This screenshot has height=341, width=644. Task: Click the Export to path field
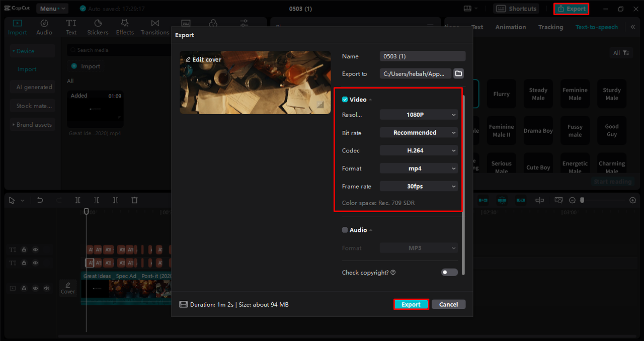[416, 73]
